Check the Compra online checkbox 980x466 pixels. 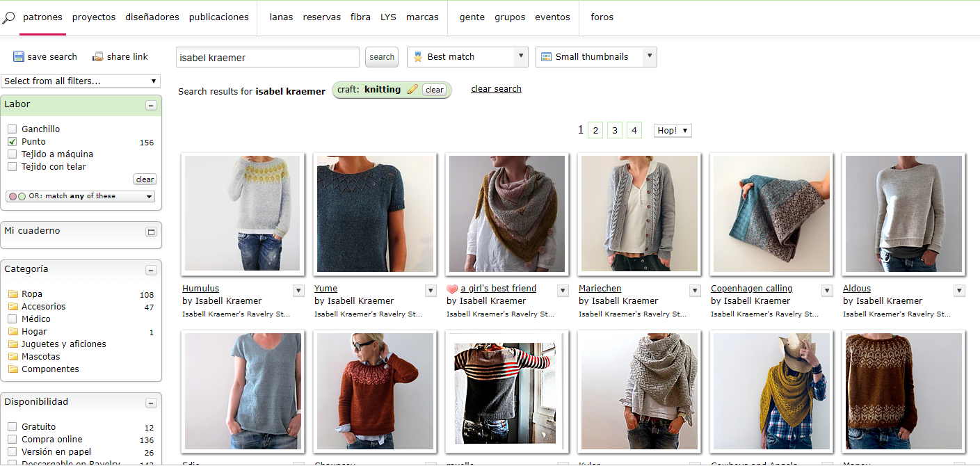coord(13,440)
